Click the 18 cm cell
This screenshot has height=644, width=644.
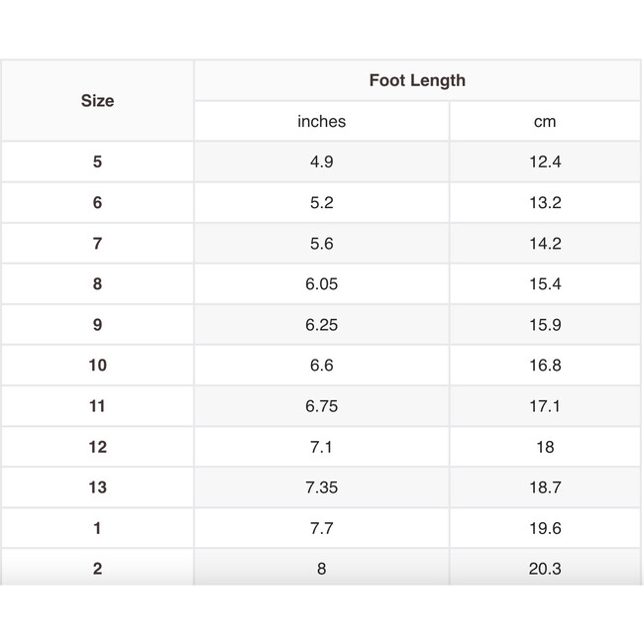pyautogui.click(x=545, y=447)
